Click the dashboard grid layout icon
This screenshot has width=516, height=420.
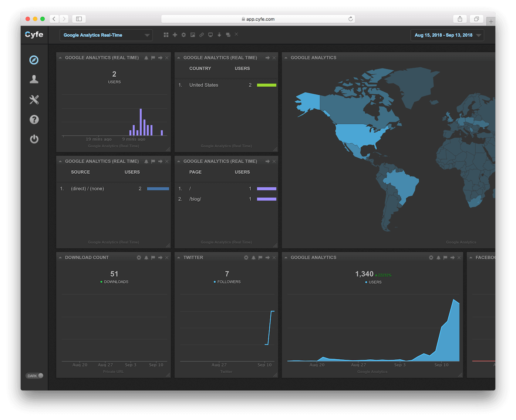pyautogui.click(x=166, y=35)
